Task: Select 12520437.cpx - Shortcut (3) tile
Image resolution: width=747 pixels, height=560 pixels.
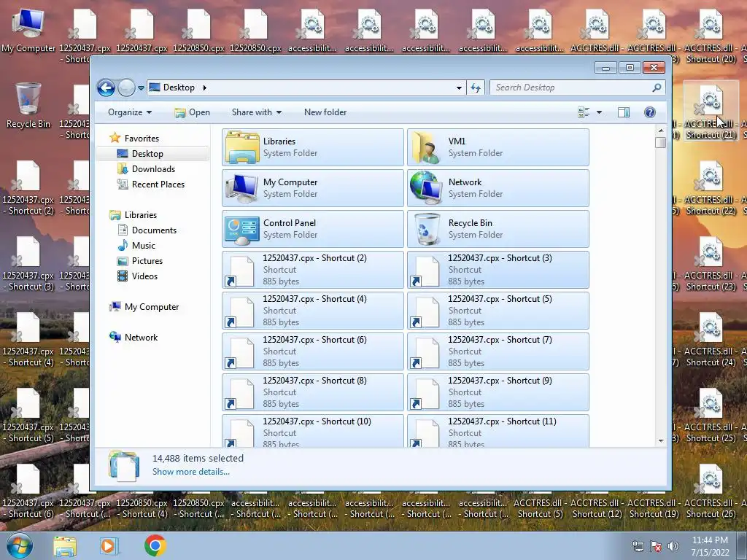Action: tap(498, 270)
